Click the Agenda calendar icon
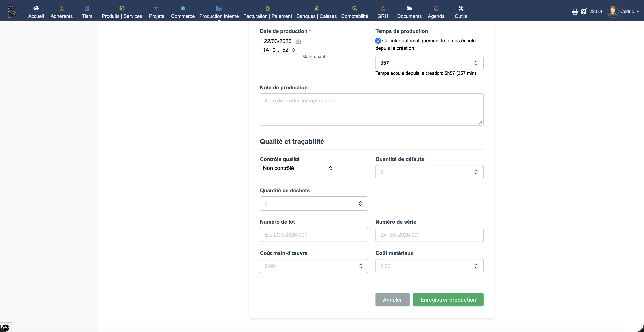This screenshot has width=644, height=332. tap(436, 8)
